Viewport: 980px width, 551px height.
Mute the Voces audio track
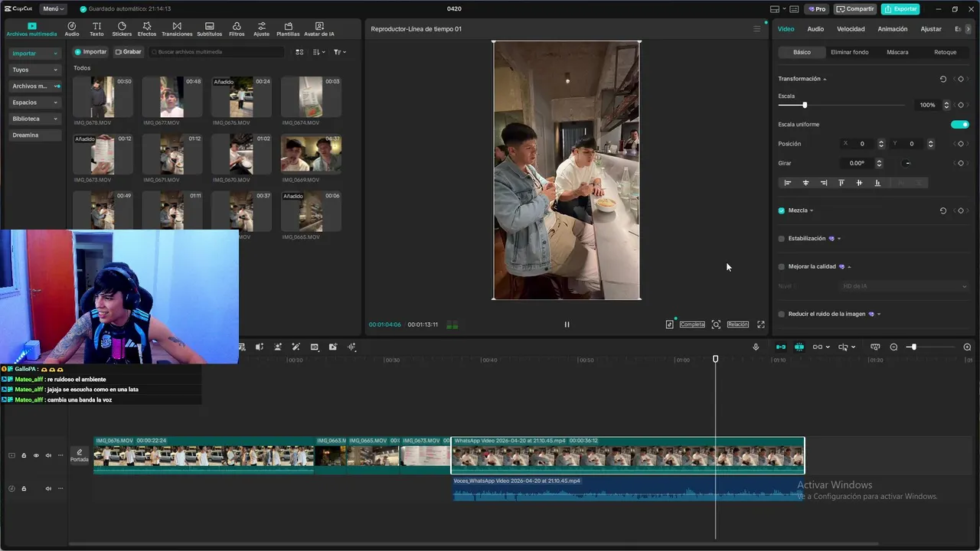48,488
